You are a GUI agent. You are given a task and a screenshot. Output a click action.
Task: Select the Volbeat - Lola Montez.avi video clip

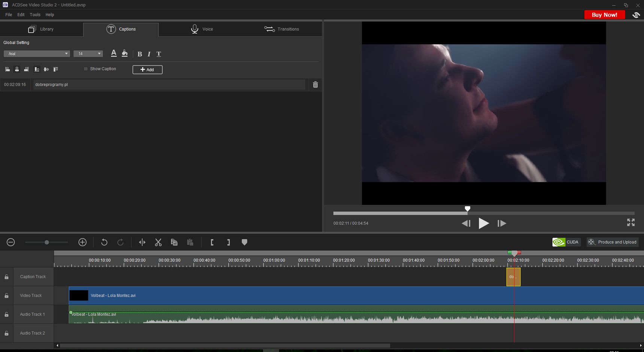[x=356, y=296]
